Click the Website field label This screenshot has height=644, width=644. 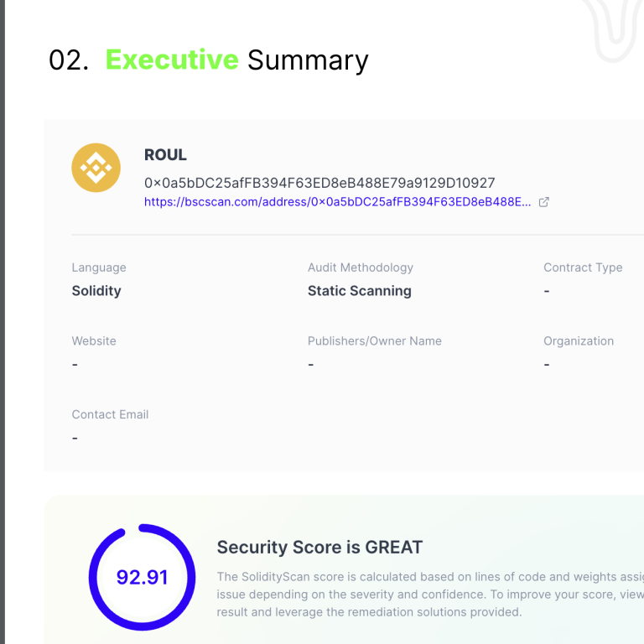click(x=94, y=341)
